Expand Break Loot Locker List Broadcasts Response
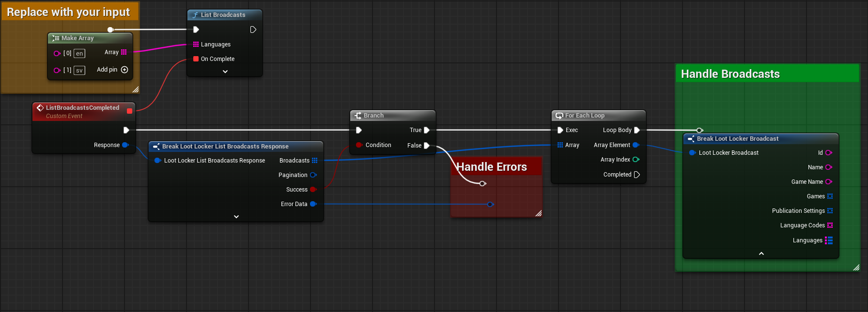Viewport: 868px width, 312px height. [236, 217]
